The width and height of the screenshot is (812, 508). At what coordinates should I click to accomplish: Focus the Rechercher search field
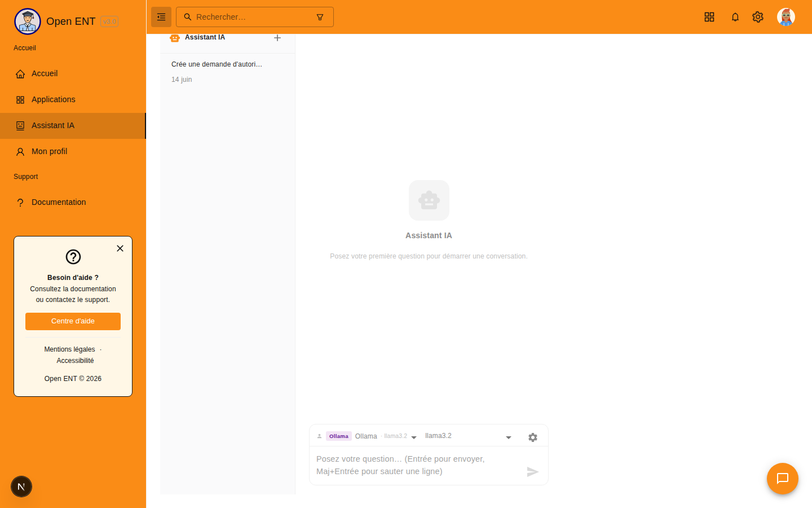pyautogui.click(x=255, y=17)
